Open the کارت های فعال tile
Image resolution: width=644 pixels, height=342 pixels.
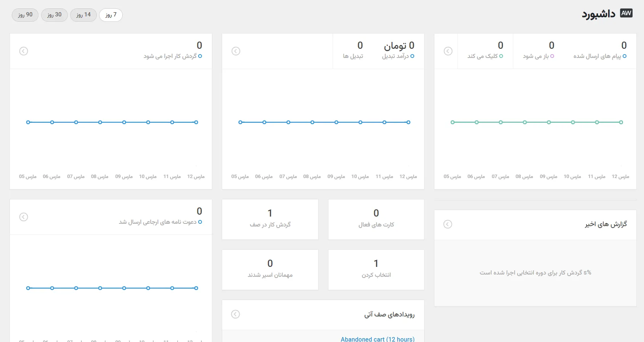pos(376,220)
